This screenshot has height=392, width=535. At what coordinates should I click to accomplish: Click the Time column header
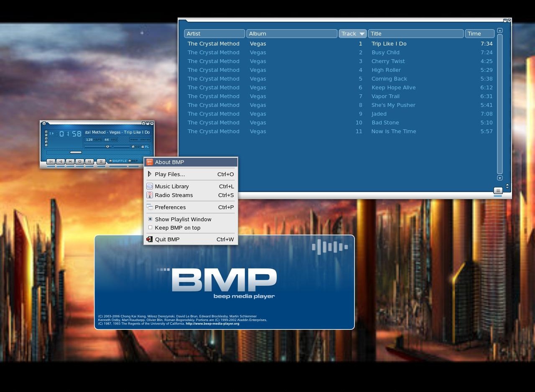(480, 34)
